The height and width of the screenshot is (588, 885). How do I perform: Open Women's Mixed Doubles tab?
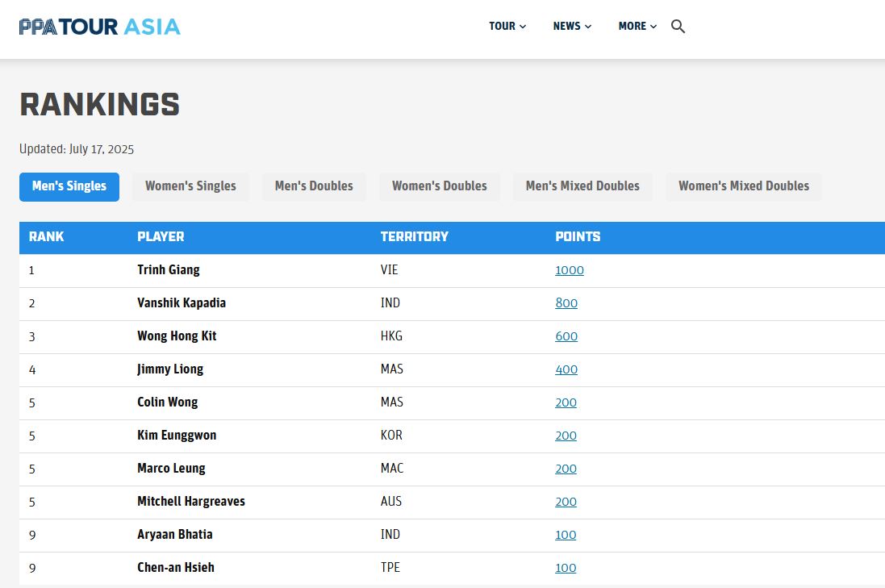pyautogui.click(x=744, y=187)
